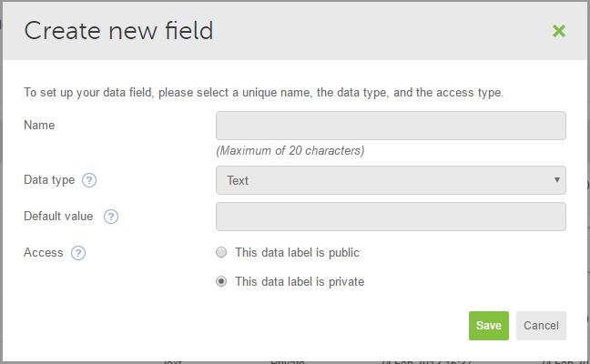Image resolution: width=590 pixels, height=364 pixels.
Task: Click the 'Create new field' dialog title
Action: pos(119,30)
